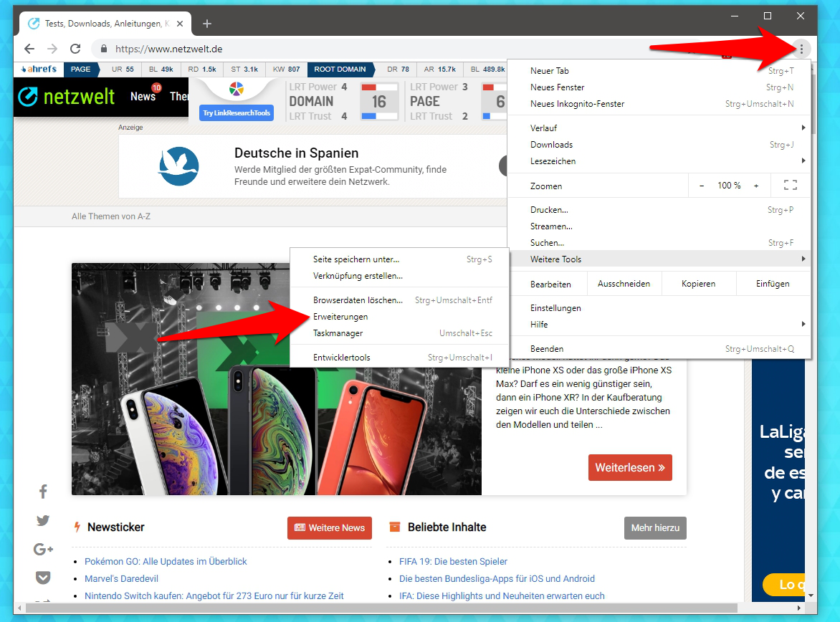Open Die besten Bundesliga-Apps link

click(x=497, y=578)
